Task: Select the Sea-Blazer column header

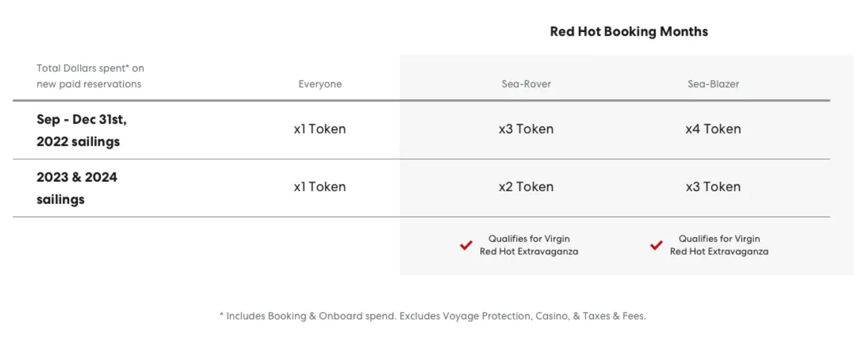Action: (x=713, y=84)
